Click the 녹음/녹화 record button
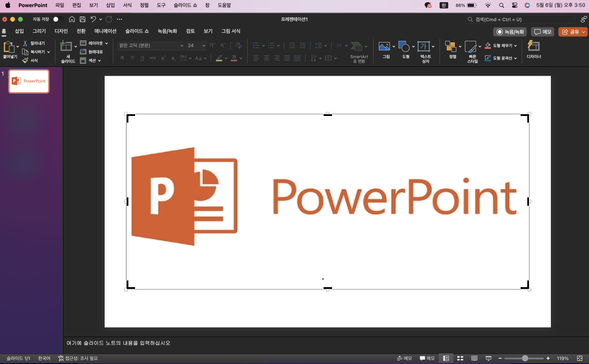The width and height of the screenshot is (589, 364). click(510, 32)
